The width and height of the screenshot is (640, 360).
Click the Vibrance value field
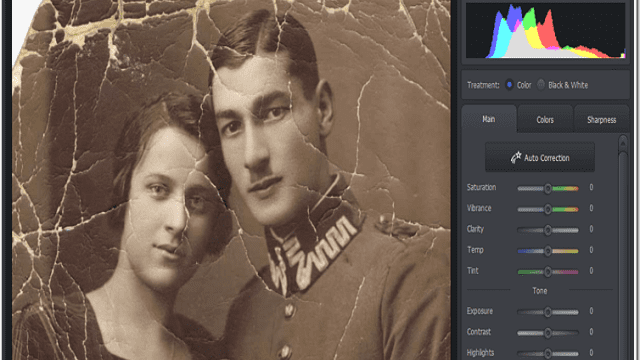pyautogui.click(x=591, y=208)
